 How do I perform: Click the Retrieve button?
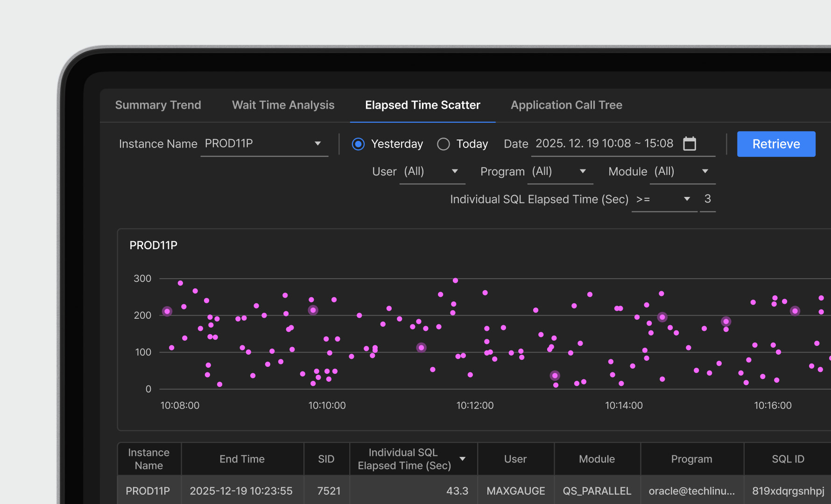coord(776,144)
